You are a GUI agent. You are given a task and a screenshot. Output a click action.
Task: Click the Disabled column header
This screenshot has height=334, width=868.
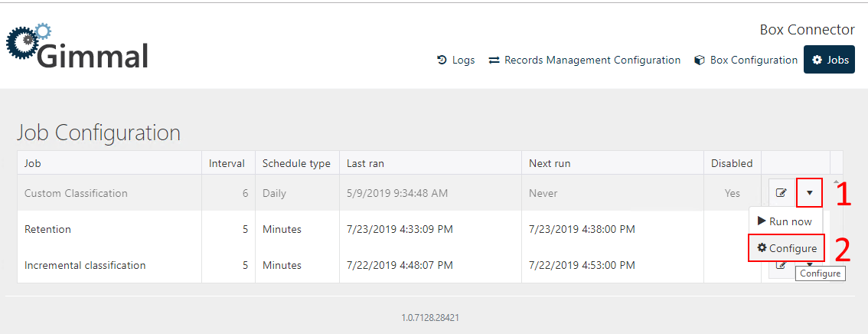pos(731,163)
